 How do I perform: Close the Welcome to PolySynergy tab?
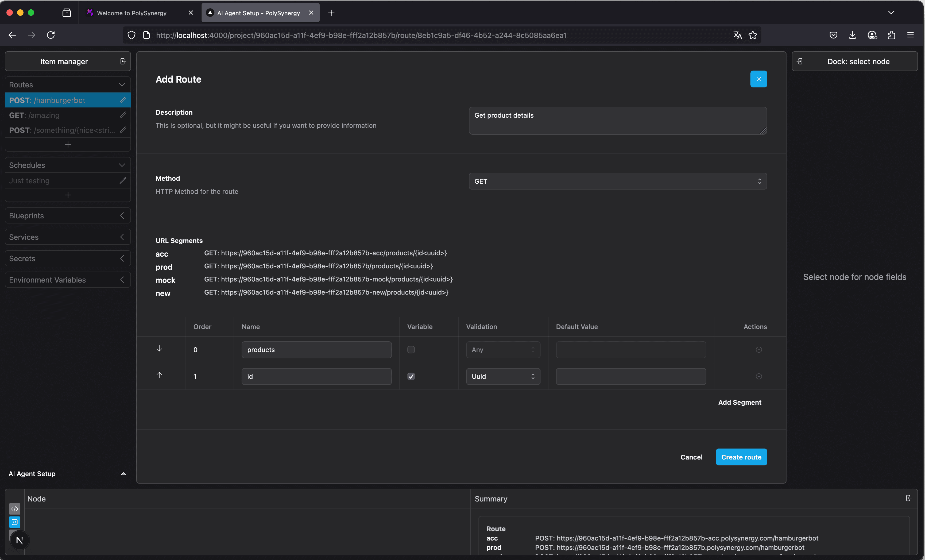click(x=191, y=13)
